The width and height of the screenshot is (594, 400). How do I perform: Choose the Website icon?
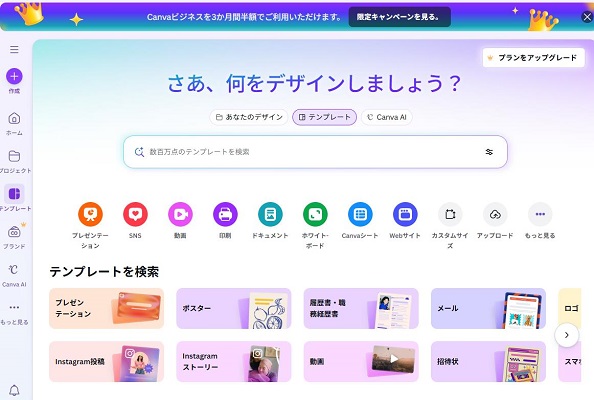tap(405, 214)
